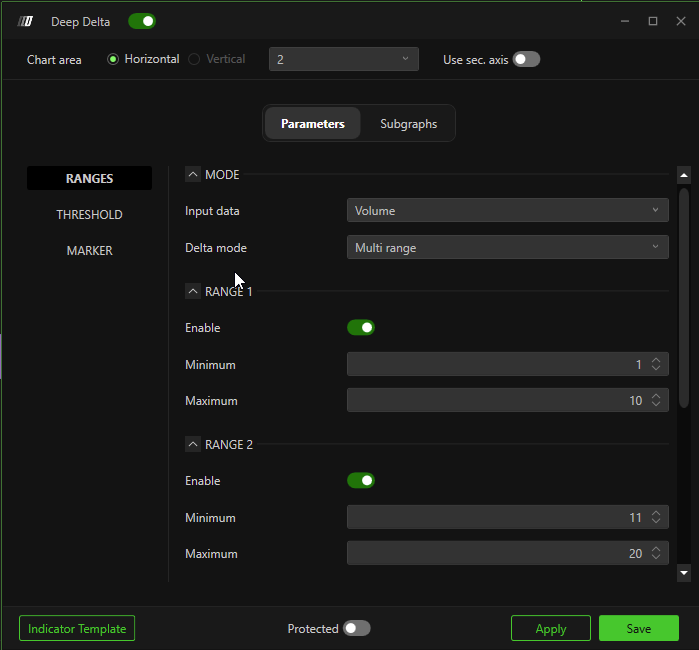The height and width of the screenshot is (650, 699).
Task: Disable the Range 1 Enable switch
Action: (x=360, y=327)
